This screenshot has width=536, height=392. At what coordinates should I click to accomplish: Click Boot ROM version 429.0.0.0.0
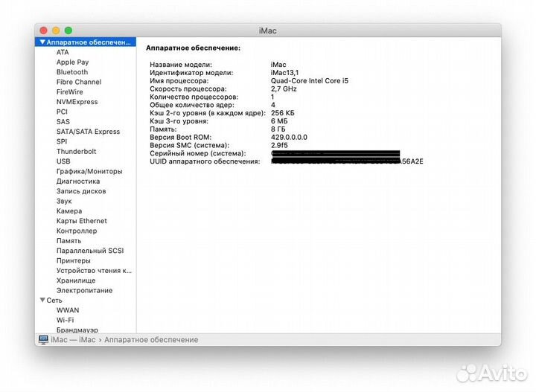(x=289, y=138)
